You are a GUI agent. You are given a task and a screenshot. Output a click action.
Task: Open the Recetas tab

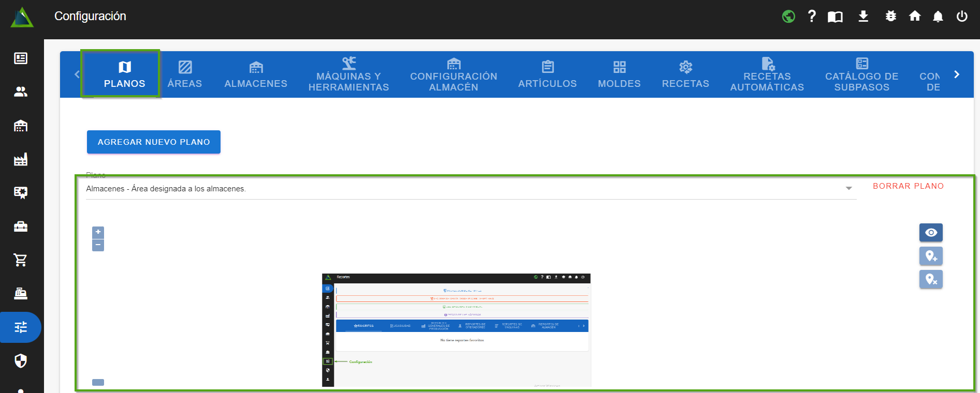(685, 74)
